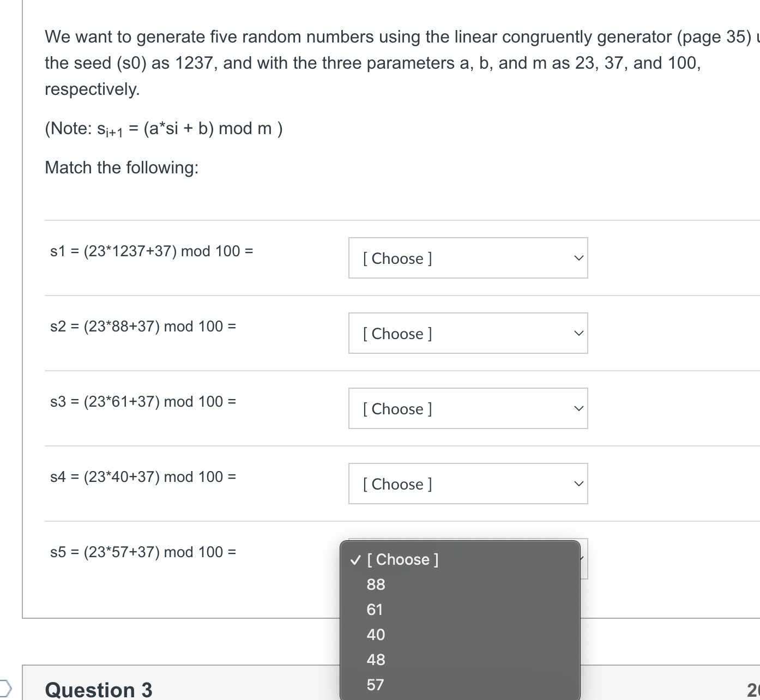Image resolution: width=760 pixels, height=700 pixels.
Task: Click the s1 = (23*1237+37) mod 100 label
Action: coord(152,251)
